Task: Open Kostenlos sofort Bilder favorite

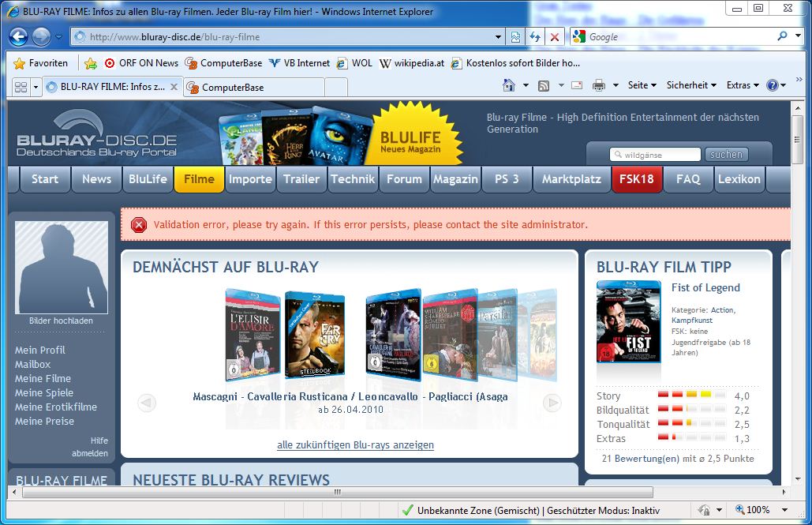Action: click(515, 63)
